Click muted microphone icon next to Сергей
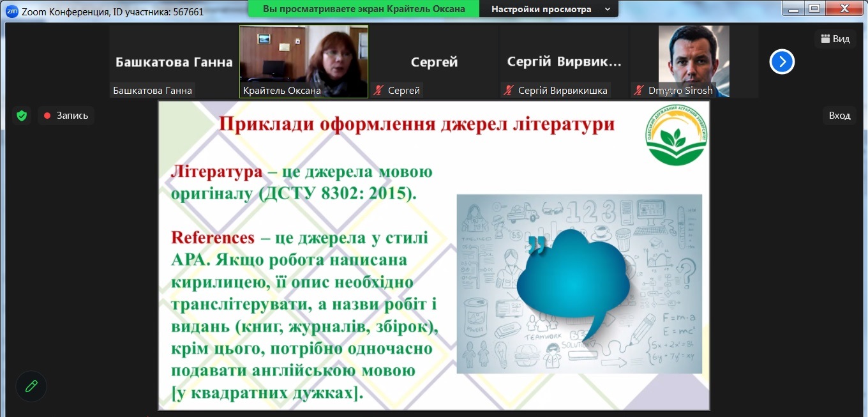Screen dimensions: 868x417 [379, 91]
